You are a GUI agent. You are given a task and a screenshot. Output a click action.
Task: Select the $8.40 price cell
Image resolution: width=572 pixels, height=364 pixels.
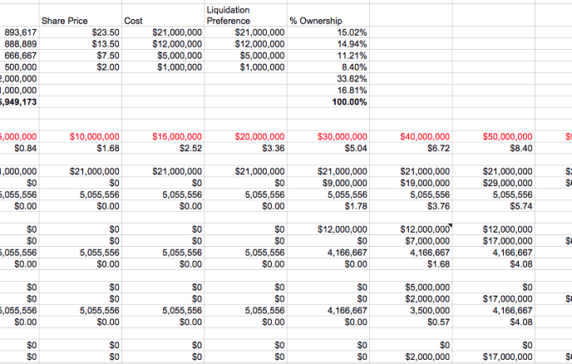click(494, 148)
